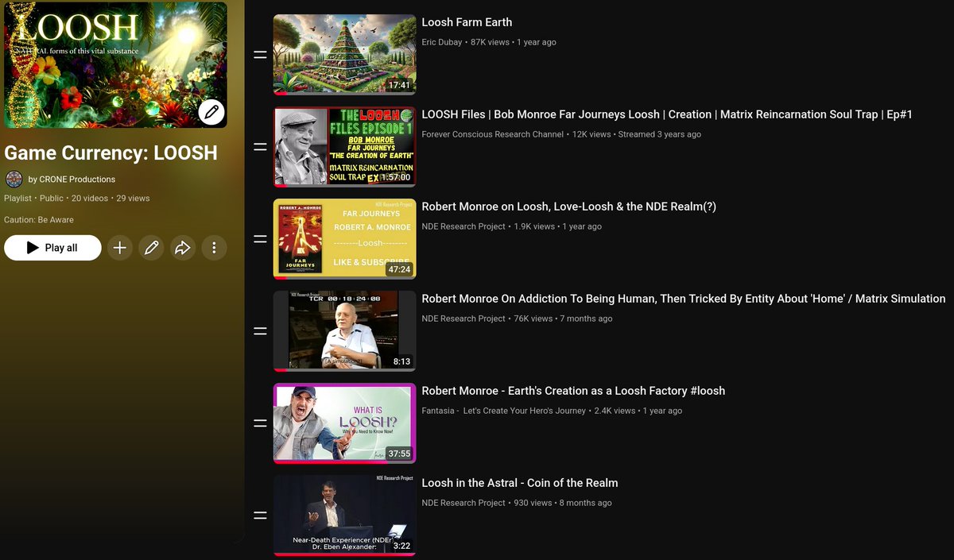Visit NDE Research Project under Love-Loosh video
The image size is (954, 560).
463,226
